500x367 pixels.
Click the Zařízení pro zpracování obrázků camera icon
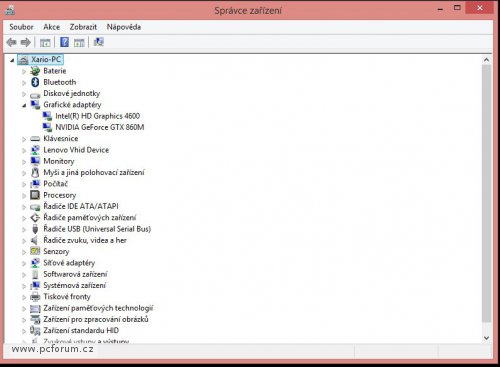point(35,319)
